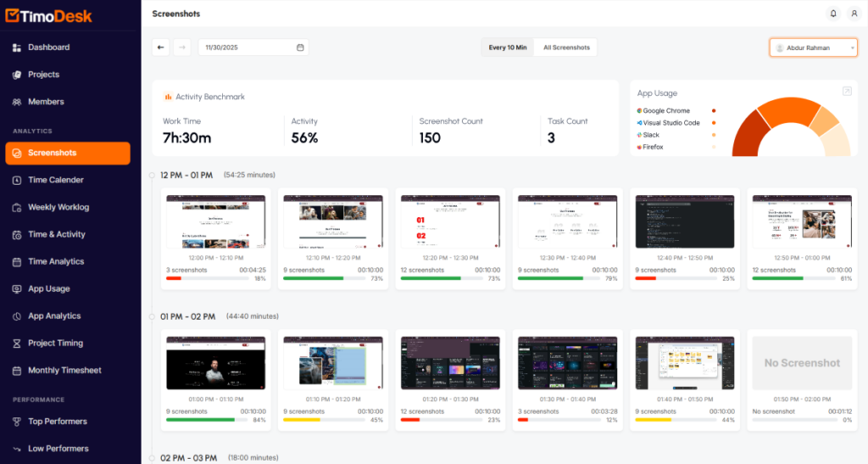This screenshot has width=868, height=464.
Task: Open 12:50 PM - 01:00 PM screenshot thumbnail
Action: (x=802, y=221)
